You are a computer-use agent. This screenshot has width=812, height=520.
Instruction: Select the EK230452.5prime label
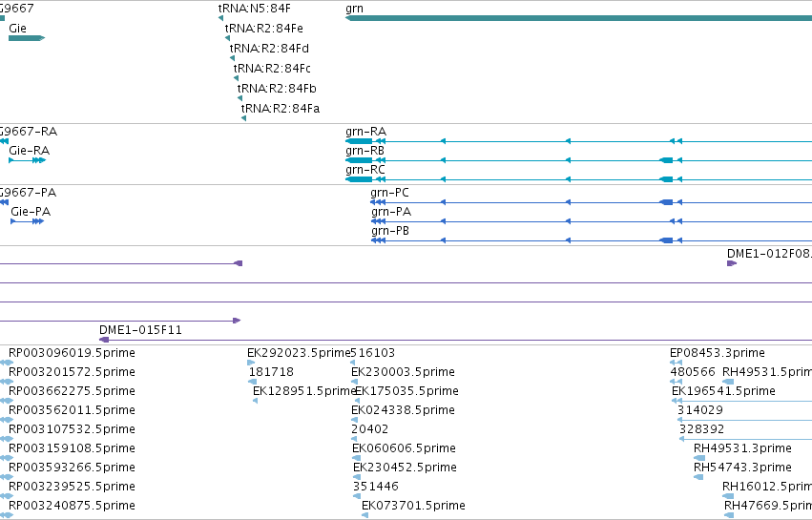[405, 468]
